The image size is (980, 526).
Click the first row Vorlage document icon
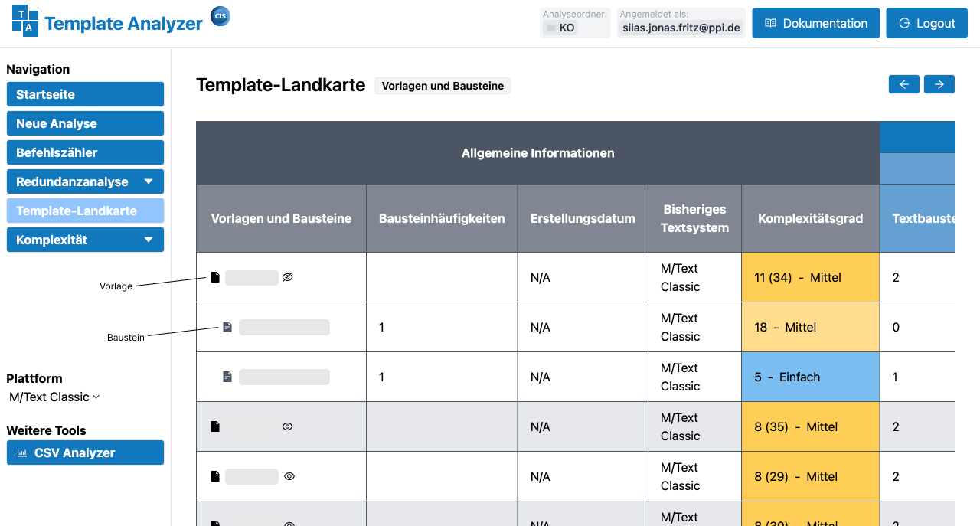[215, 277]
